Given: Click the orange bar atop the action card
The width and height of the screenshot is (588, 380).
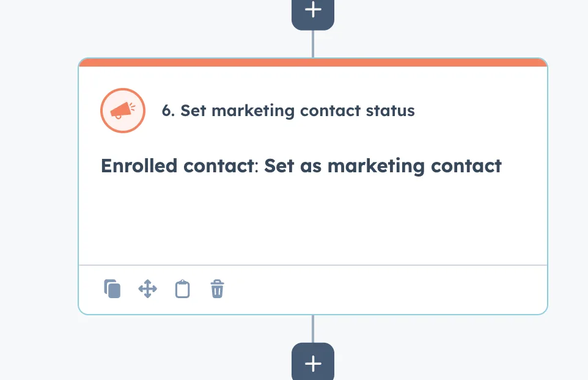Looking at the screenshot, I should [312, 61].
